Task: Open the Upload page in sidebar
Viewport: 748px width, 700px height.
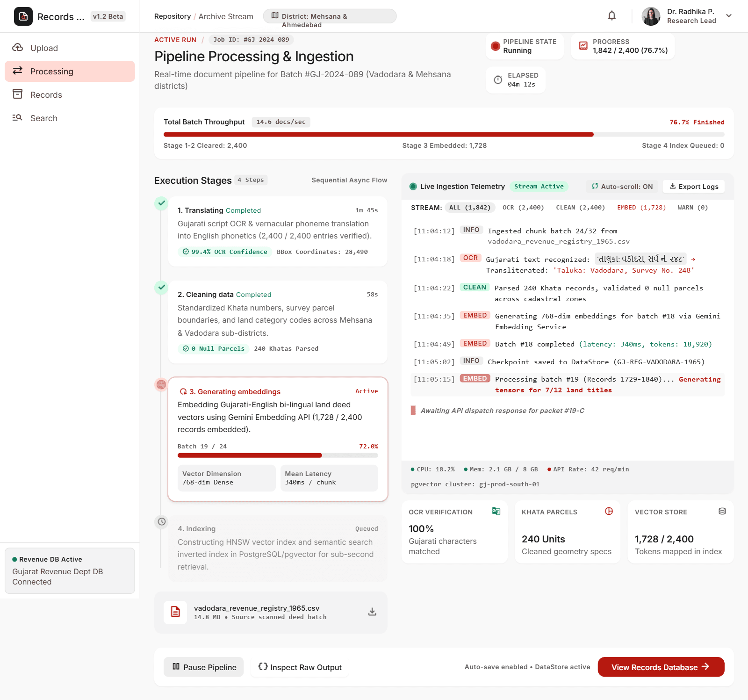Action: point(70,48)
